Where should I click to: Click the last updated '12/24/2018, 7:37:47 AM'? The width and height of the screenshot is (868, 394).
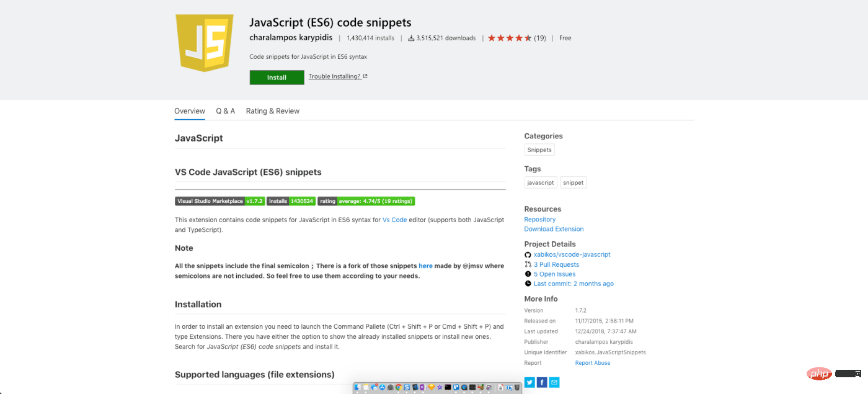(x=606, y=331)
